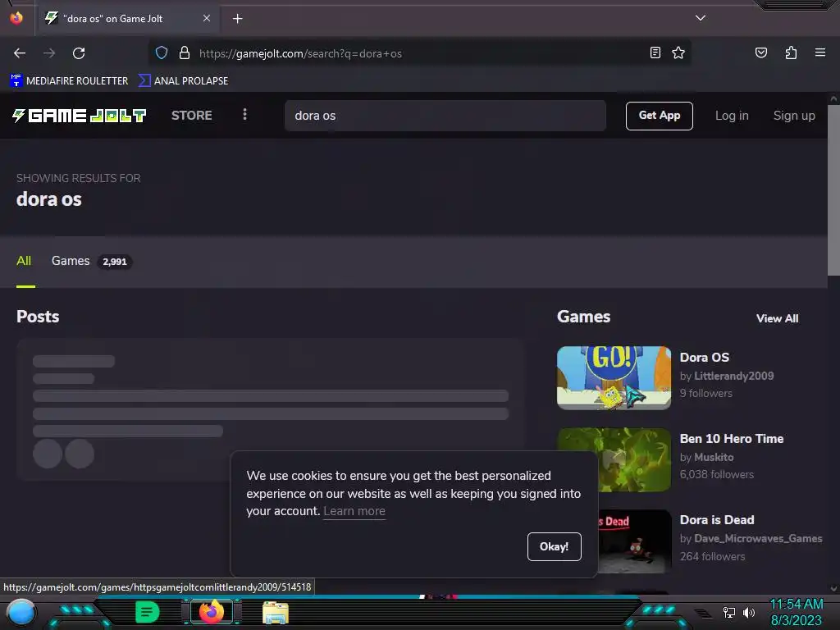The width and height of the screenshot is (840, 630).
Task: Click Learn more in cookie notice
Action: [354, 511]
